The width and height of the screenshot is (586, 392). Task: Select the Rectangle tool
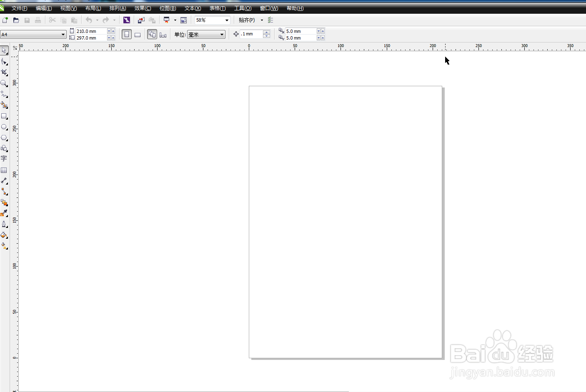coord(4,116)
